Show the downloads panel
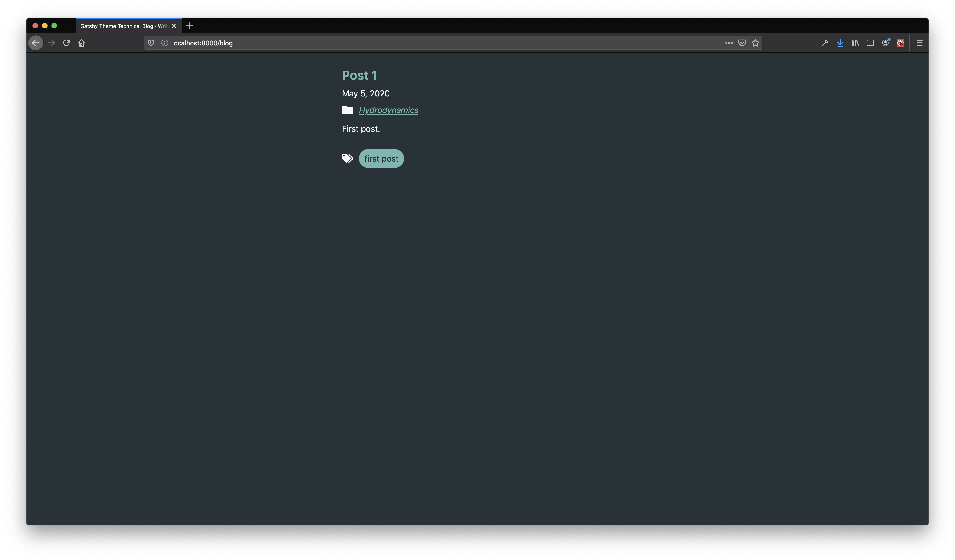The image size is (955, 560). click(x=840, y=43)
